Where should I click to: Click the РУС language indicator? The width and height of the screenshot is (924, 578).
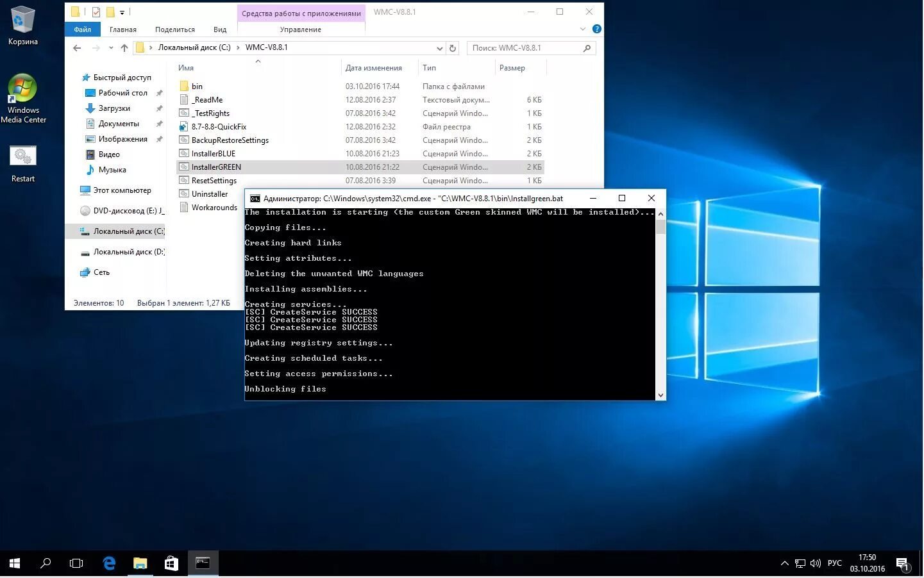834,563
